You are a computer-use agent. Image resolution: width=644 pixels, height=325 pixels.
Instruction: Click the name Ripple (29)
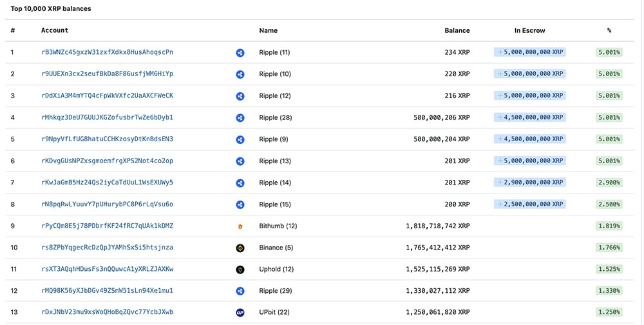[276, 291]
